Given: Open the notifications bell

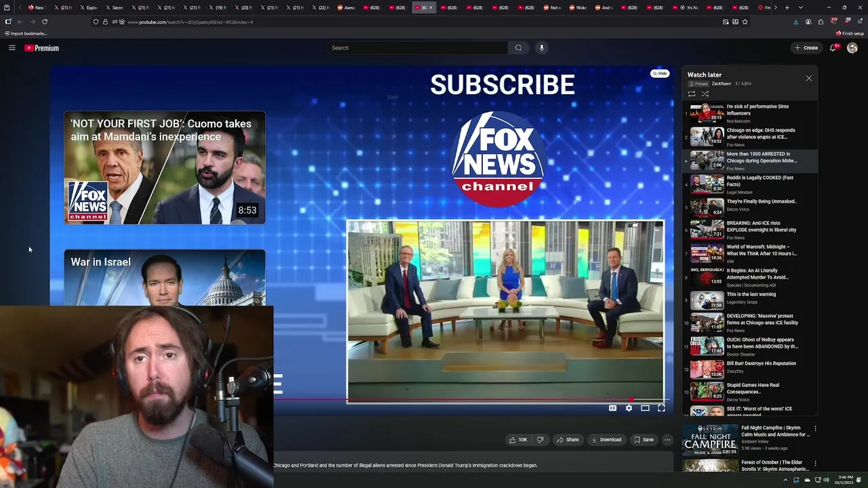Looking at the screenshot, I should [x=833, y=47].
